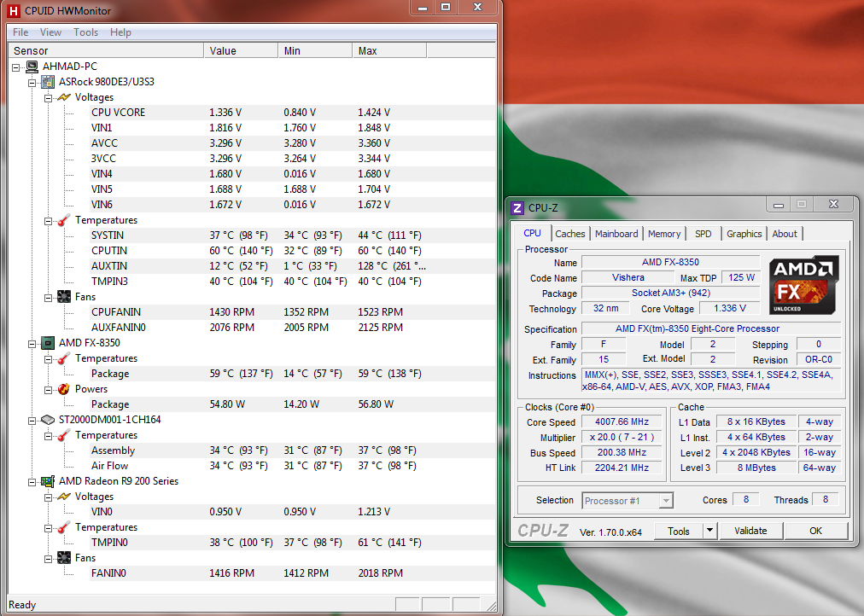The image size is (864, 616).
Task: Click the AMD FX Unlocked logo in CPU-Z
Action: [x=804, y=285]
